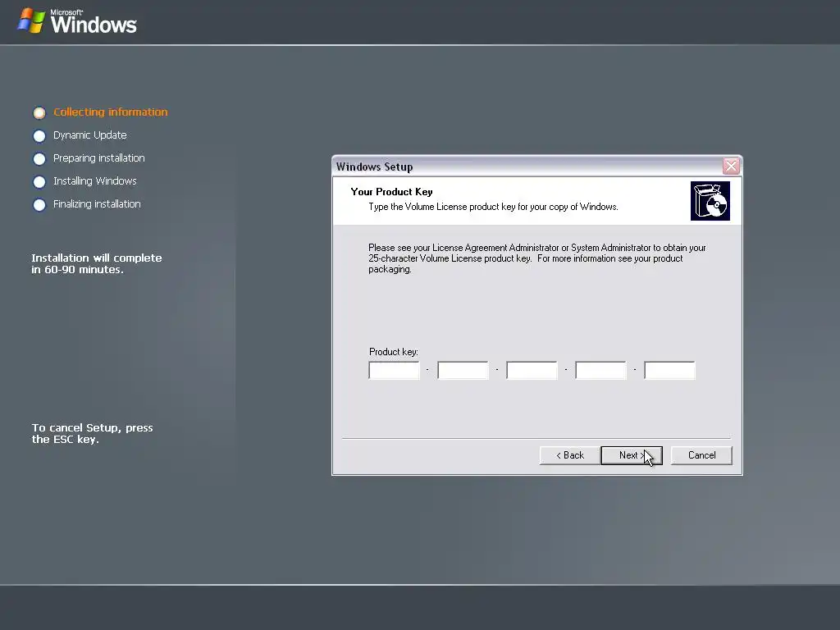
Task: Focus the first product key field
Action: point(395,370)
